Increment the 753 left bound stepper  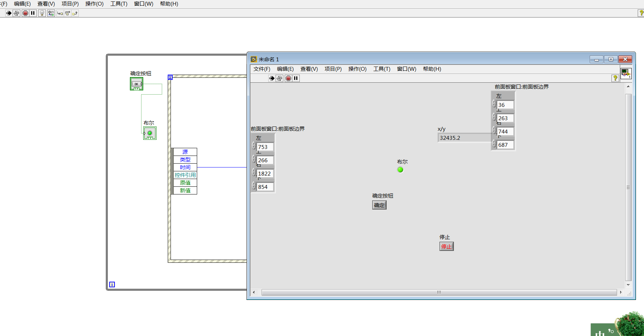coord(254,144)
